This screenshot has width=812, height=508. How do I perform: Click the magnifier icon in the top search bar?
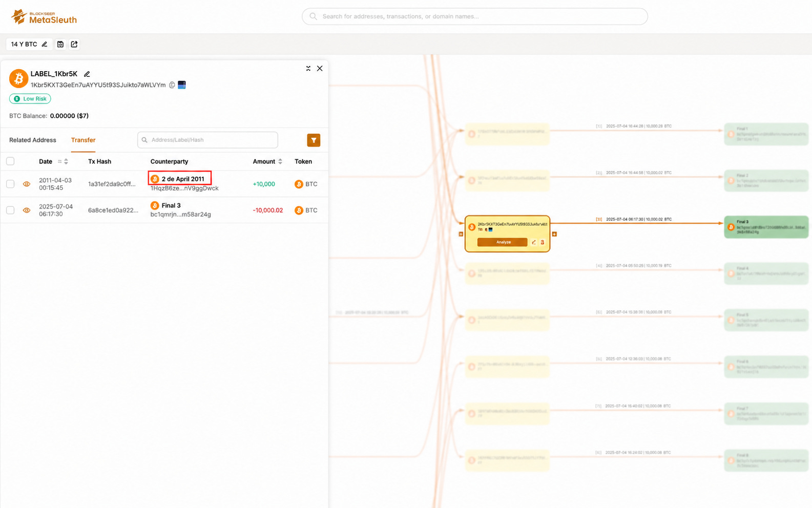[x=313, y=16]
